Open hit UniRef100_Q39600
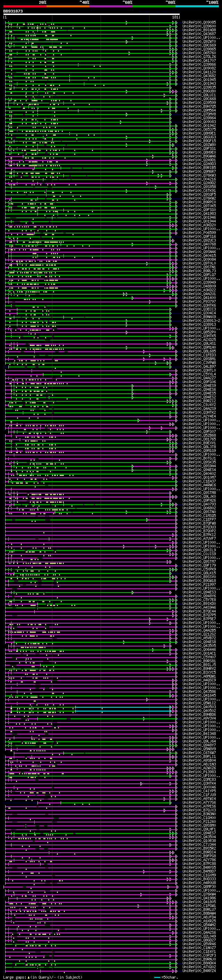This screenshot has width=222, height=980. pos(199,26)
